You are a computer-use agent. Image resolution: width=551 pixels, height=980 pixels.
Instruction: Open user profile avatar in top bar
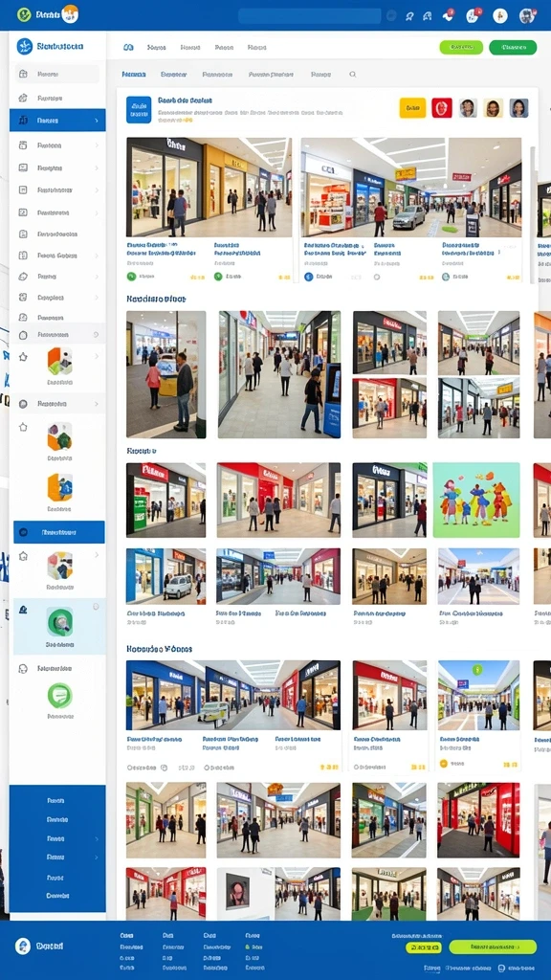tap(527, 15)
